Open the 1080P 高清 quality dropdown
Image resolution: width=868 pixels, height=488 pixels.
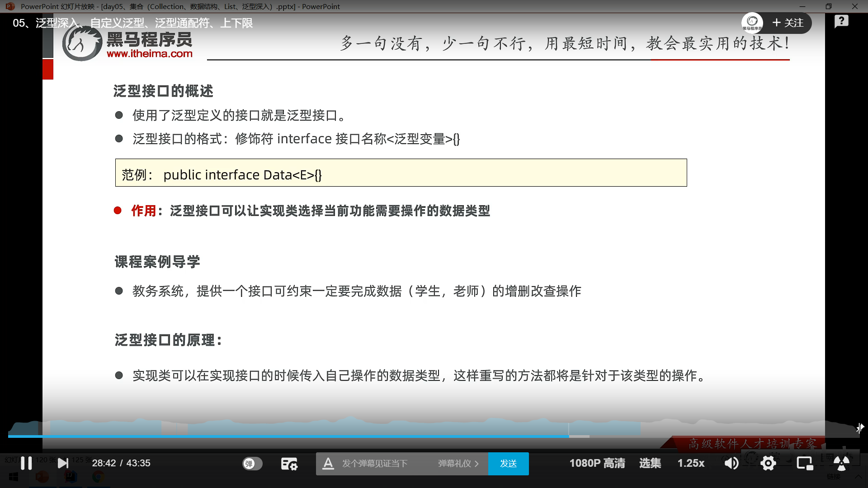(597, 463)
